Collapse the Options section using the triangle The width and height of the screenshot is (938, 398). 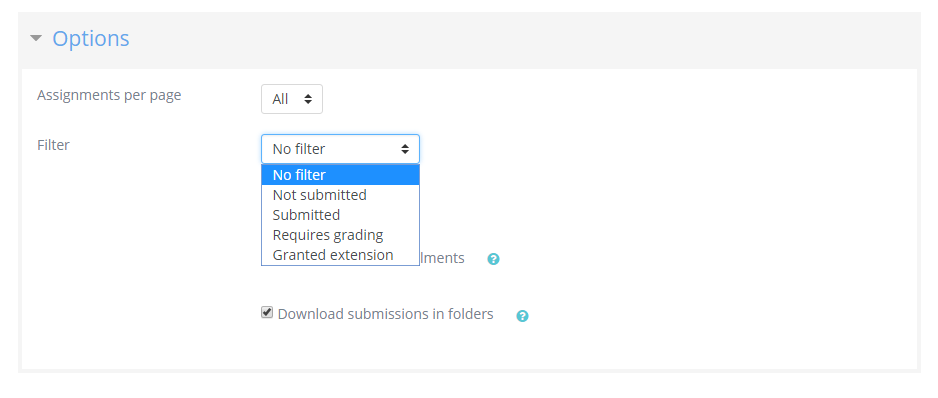coord(36,38)
